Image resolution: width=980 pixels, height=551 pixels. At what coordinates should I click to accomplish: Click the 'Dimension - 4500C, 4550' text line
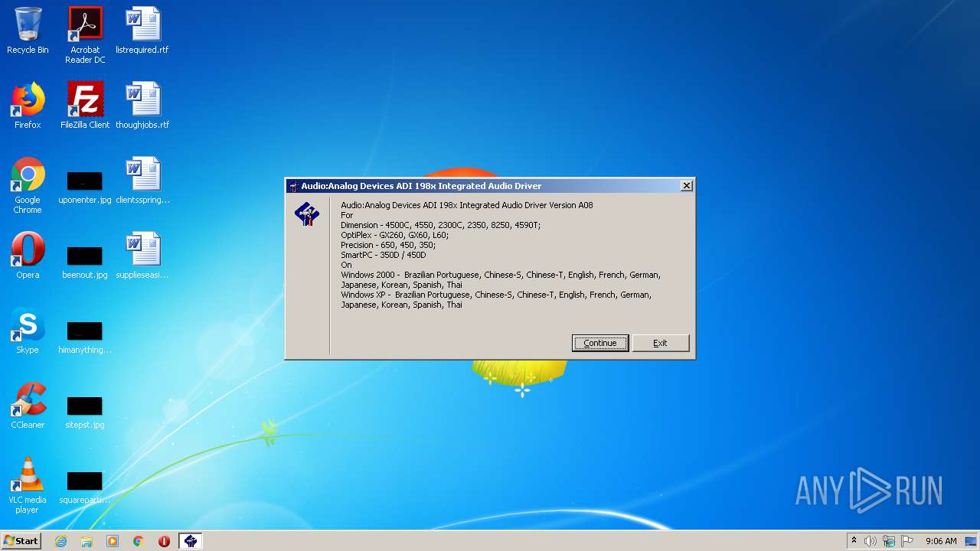[440, 225]
